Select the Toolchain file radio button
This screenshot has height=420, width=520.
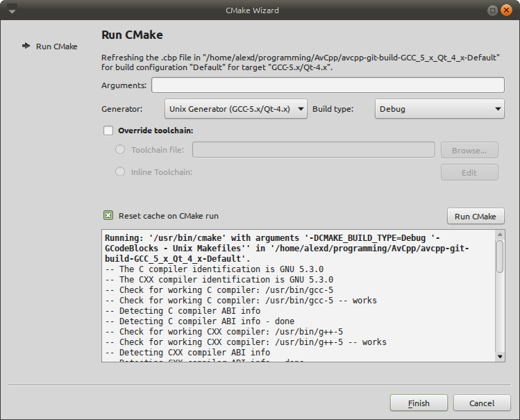pyautogui.click(x=120, y=149)
